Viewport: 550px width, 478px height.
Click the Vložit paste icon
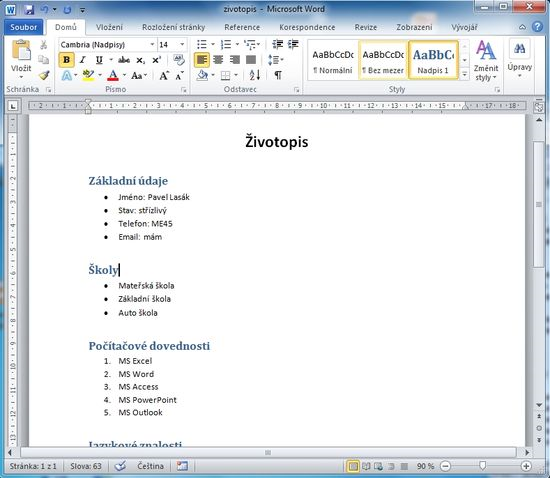tap(21, 50)
